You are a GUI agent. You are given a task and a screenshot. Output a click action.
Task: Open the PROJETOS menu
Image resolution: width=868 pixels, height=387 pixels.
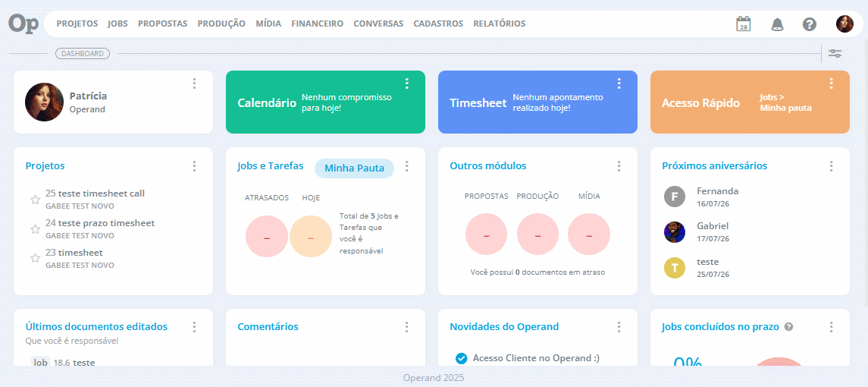coord(77,24)
